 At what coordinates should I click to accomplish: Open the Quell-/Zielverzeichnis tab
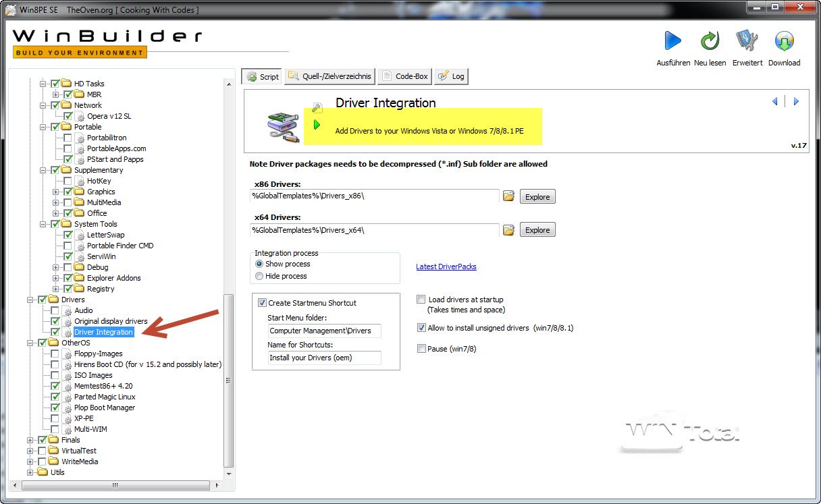tap(330, 76)
